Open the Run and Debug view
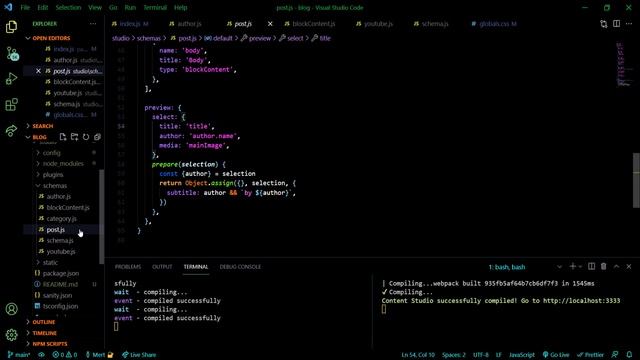 [x=11, y=78]
